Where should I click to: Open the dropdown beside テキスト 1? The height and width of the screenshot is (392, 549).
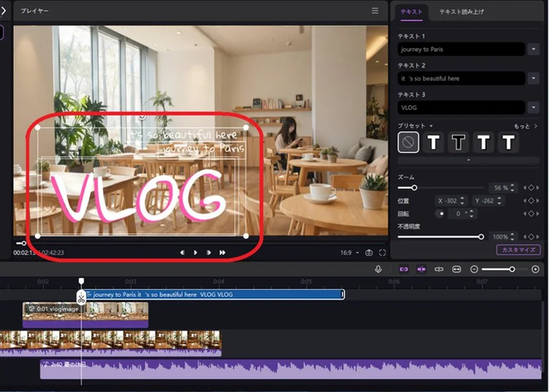(534, 50)
